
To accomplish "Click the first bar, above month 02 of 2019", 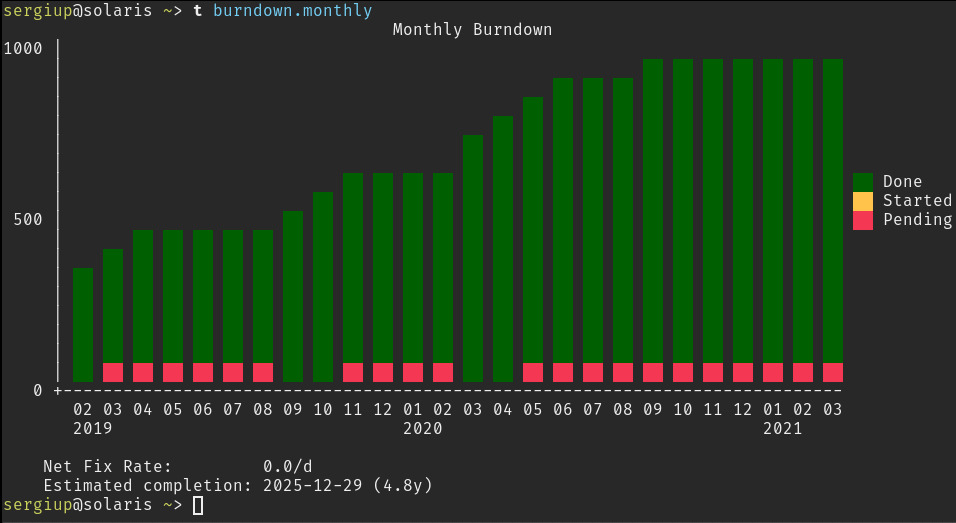I will [x=83, y=325].
